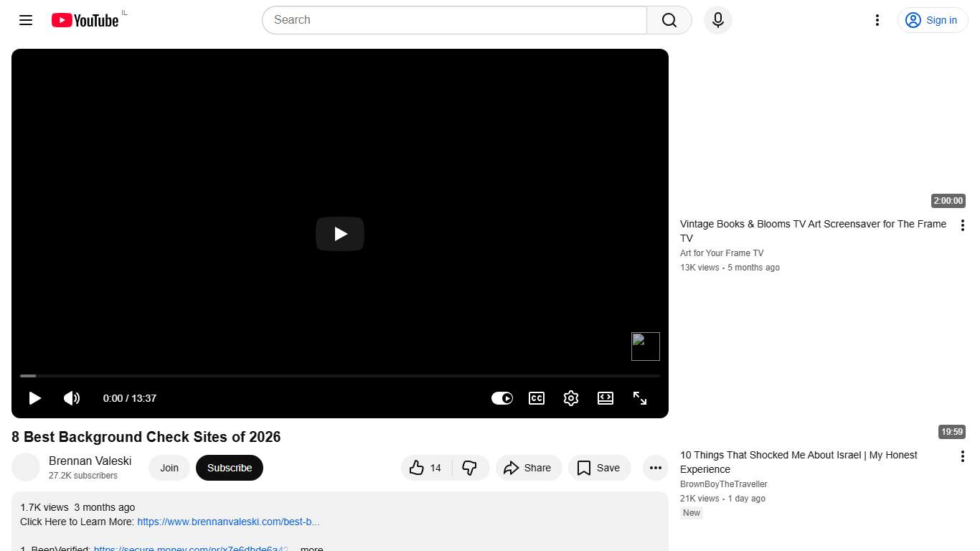Open the player Settings gear
980x551 pixels.
coord(571,398)
